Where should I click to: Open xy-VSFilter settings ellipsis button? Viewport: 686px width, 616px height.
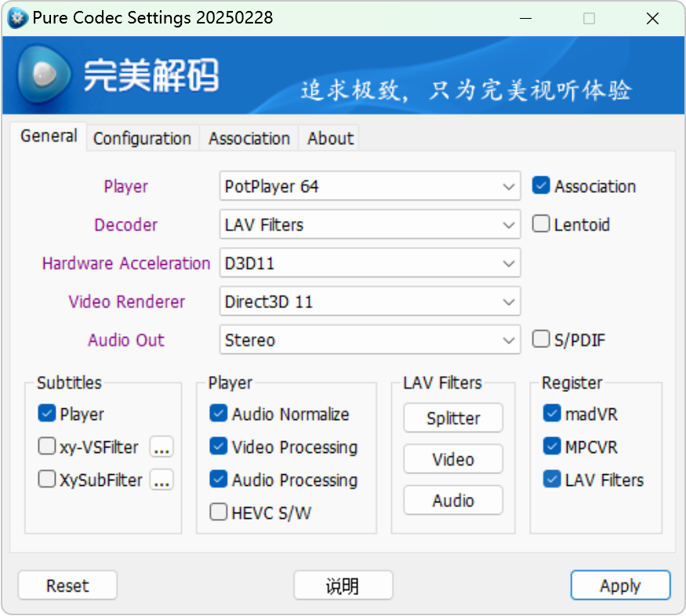click(162, 448)
